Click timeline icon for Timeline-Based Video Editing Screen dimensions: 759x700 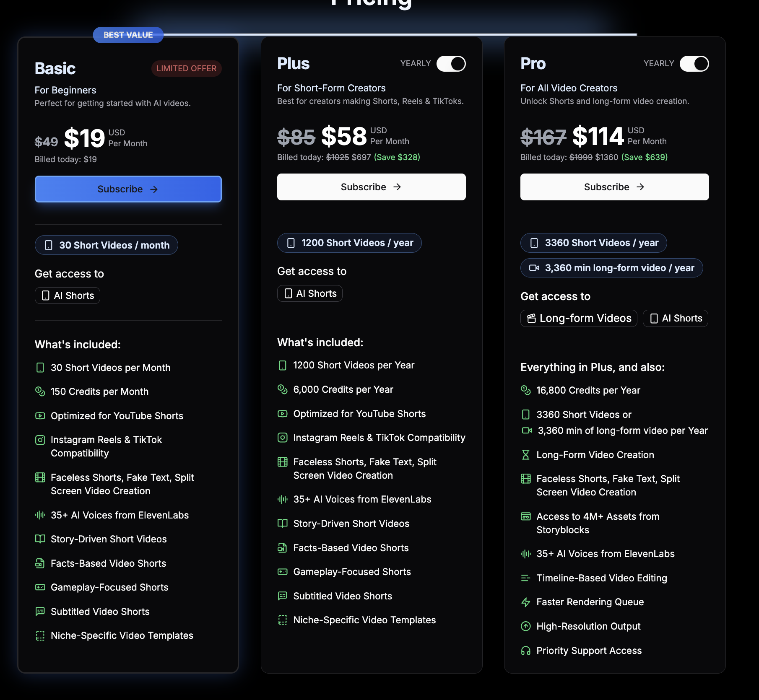(526, 578)
